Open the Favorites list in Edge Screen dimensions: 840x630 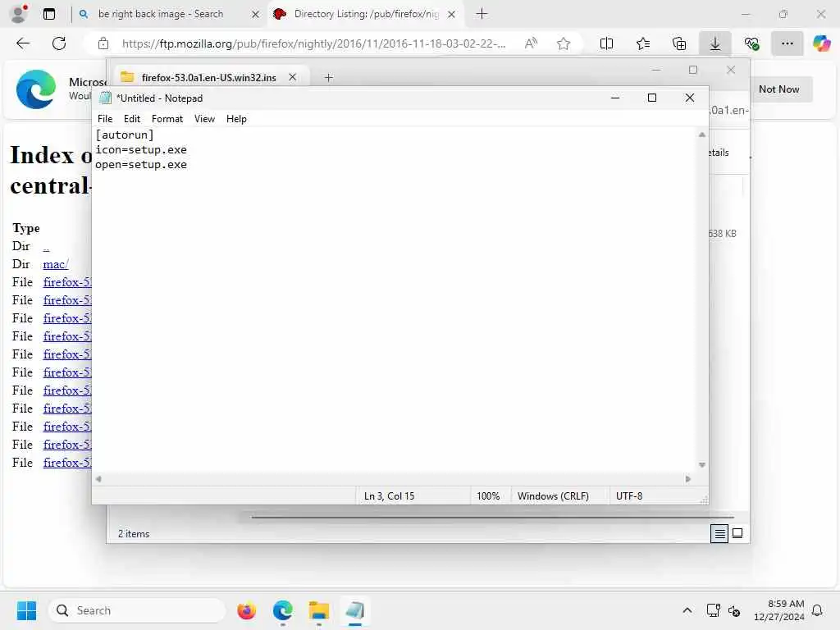click(643, 44)
